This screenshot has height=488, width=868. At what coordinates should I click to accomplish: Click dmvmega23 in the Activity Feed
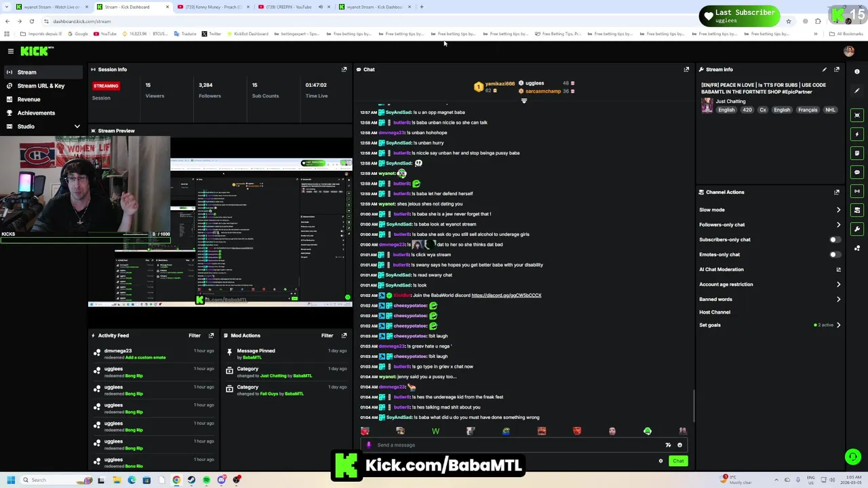[x=118, y=351]
